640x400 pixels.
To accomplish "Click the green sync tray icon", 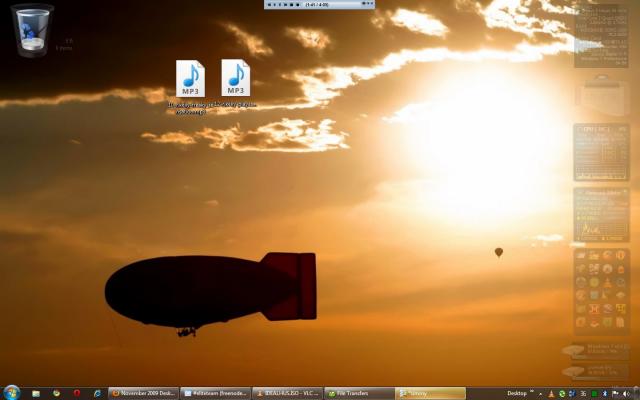I will click(562, 394).
